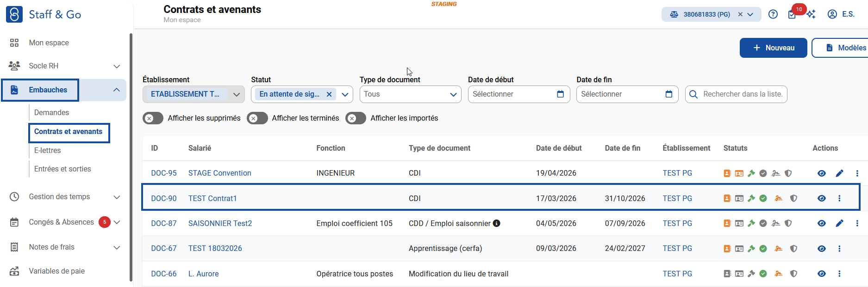Open employee link STAGE Convention

(x=220, y=173)
